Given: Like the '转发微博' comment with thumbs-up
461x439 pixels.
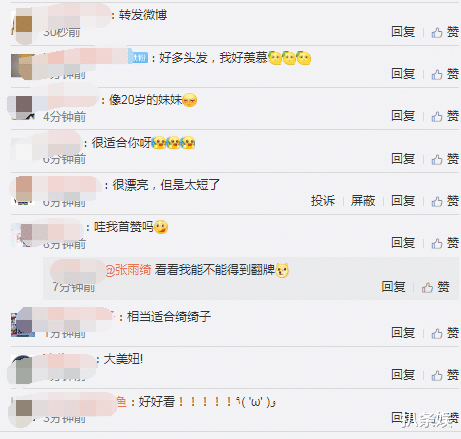Looking at the screenshot, I should [x=445, y=32].
